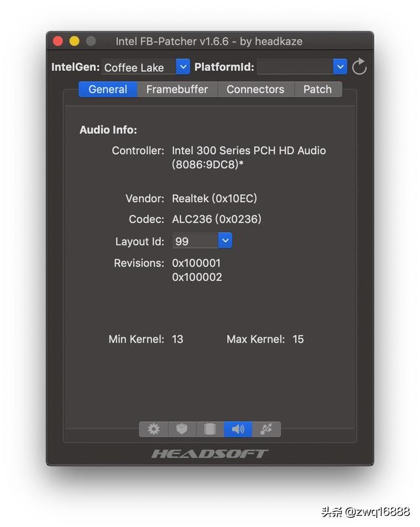The width and height of the screenshot is (420, 527).
Task: Expand the IntelGen dropdown arrow
Action: (183, 66)
